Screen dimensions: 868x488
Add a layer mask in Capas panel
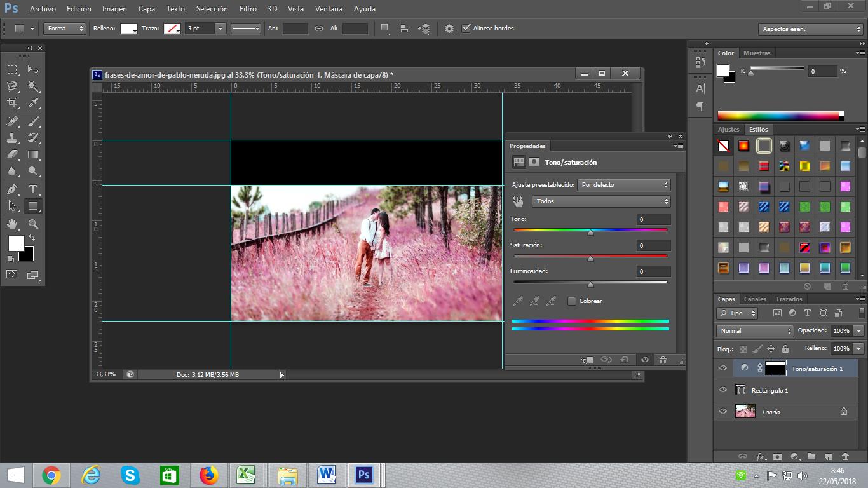777,456
